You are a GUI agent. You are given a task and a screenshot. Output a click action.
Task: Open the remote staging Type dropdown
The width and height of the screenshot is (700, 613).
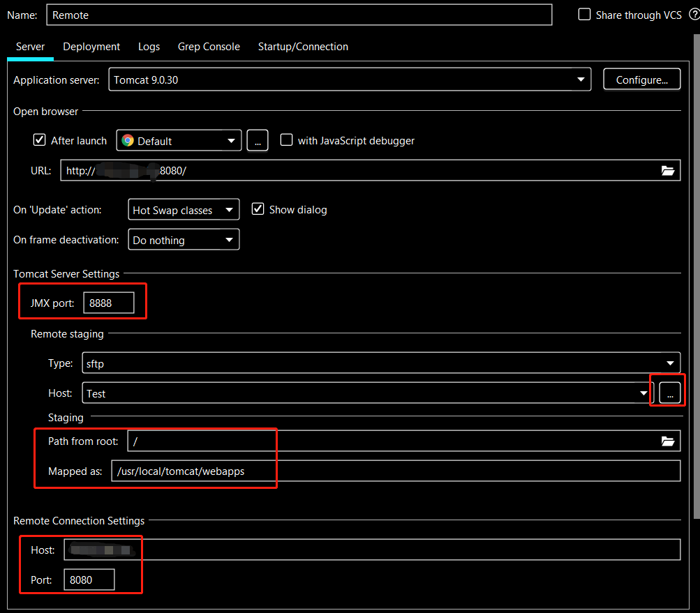click(x=381, y=363)
